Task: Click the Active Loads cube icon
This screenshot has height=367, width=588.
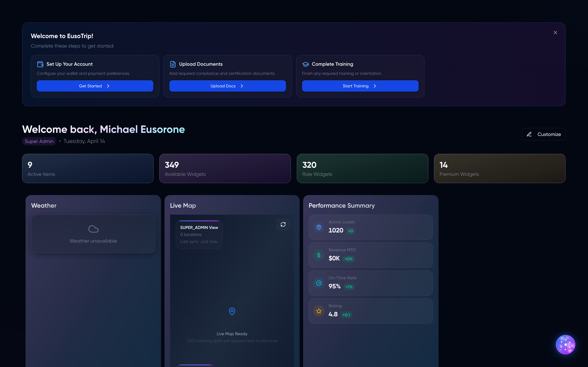Action: point(319,227)
